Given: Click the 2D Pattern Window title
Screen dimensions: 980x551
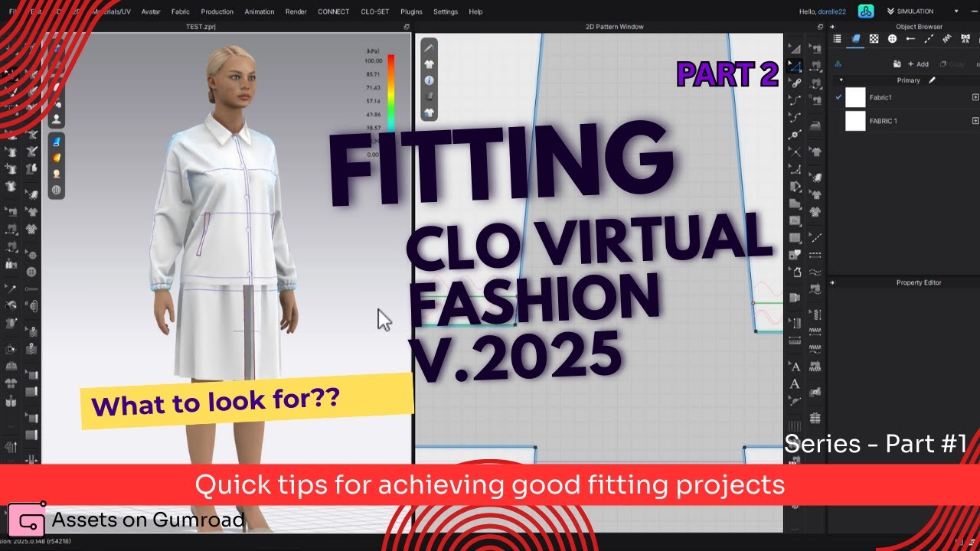Looking at the screenshot, I should [614, 27].
